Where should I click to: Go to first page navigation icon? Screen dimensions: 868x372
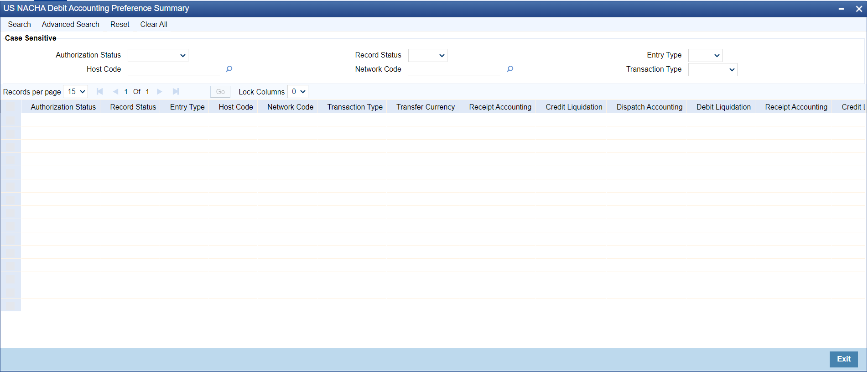pos(99,92)
